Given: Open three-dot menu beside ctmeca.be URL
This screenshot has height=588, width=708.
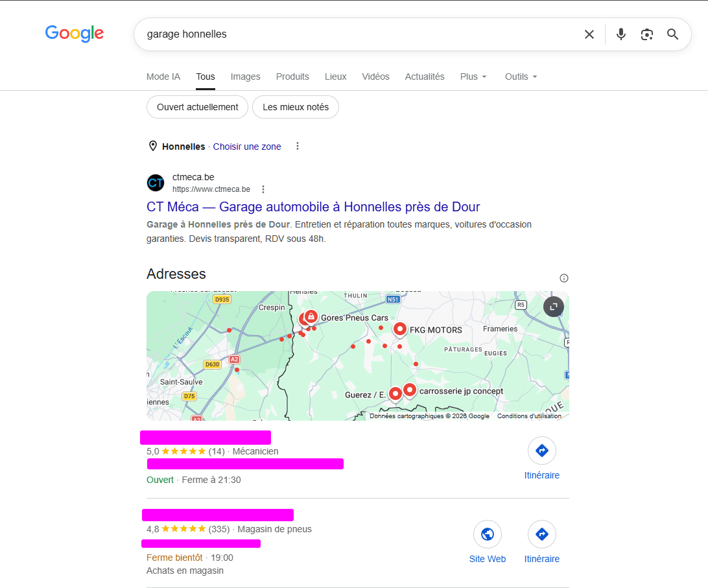Looking at the screenshot, I should (x=263, y=189).
